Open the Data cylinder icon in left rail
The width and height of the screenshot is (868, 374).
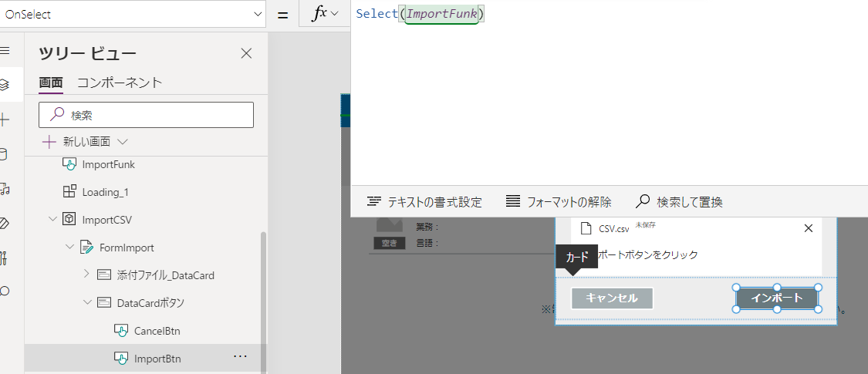tap(3, 154)
